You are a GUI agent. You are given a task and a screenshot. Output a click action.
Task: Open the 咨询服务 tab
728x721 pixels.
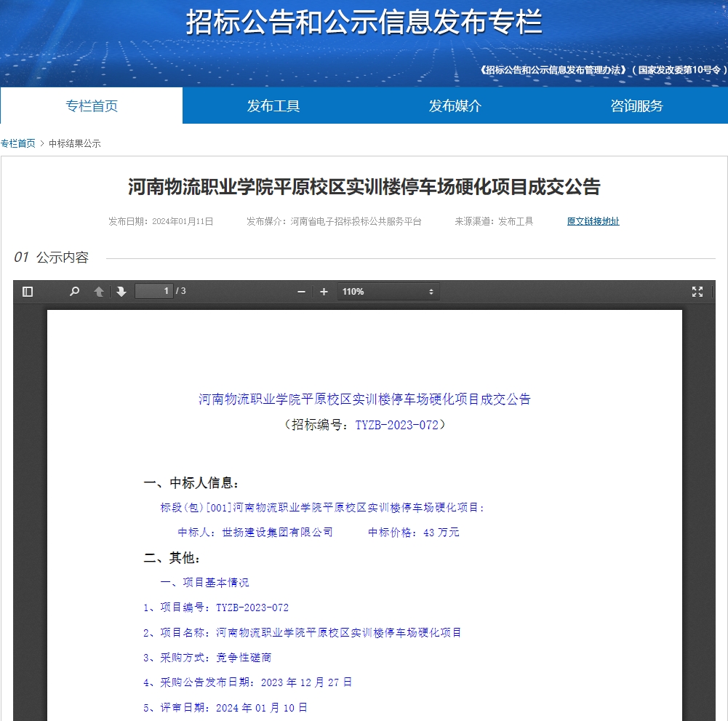point(636,105)
